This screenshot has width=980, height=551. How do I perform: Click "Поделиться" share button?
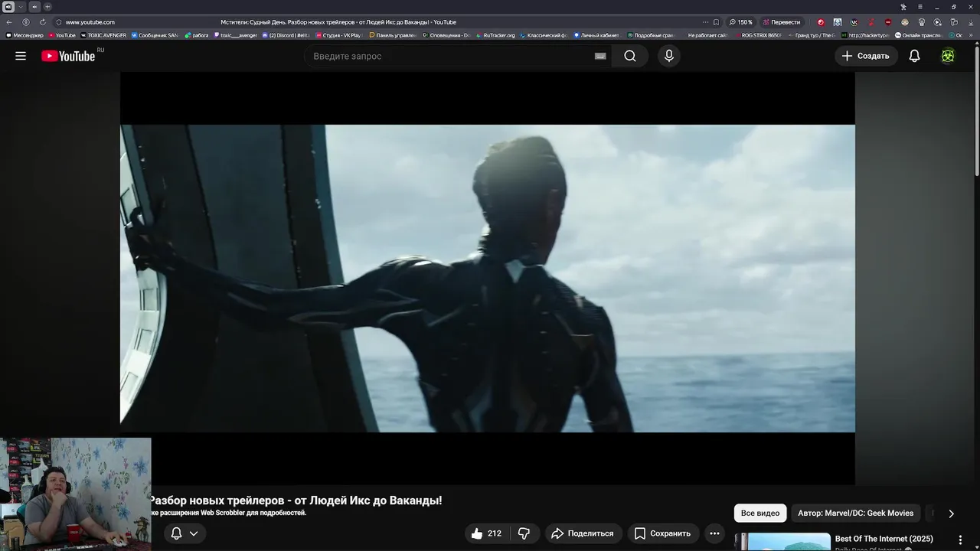click(583, 533)
